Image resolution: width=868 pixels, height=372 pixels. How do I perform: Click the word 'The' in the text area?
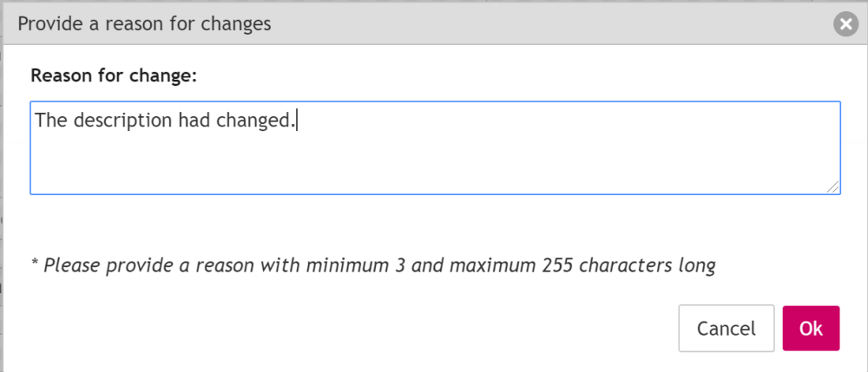click(x=50, y=121)
